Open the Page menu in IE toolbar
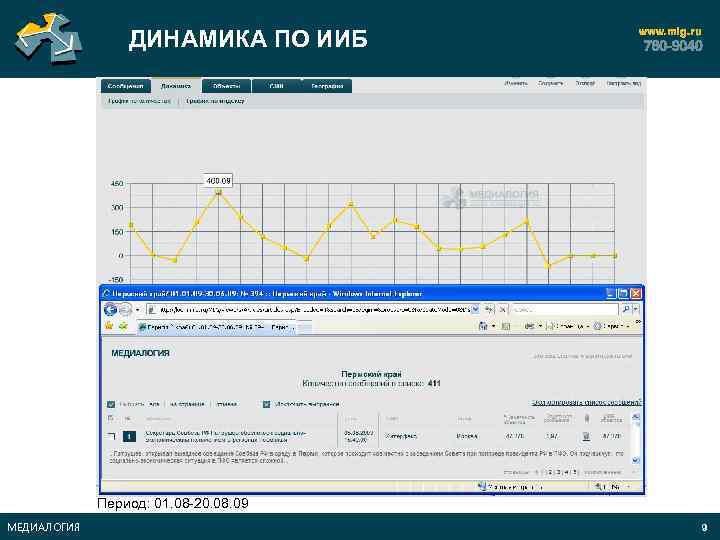Viewport: 720px width, 540px height. tap(570, 326)
